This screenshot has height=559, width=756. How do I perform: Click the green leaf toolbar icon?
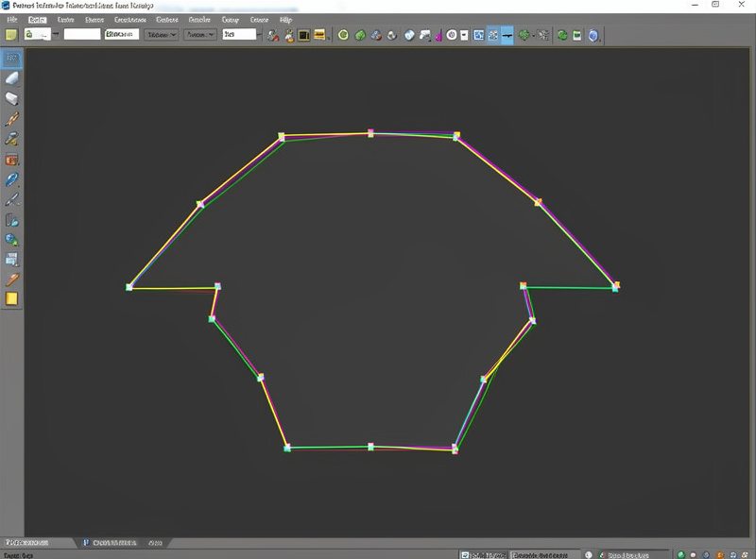tap(360, 35)
